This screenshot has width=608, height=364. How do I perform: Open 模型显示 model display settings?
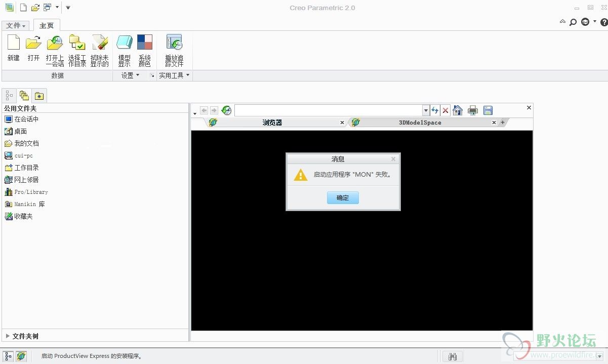click(124, 51)
